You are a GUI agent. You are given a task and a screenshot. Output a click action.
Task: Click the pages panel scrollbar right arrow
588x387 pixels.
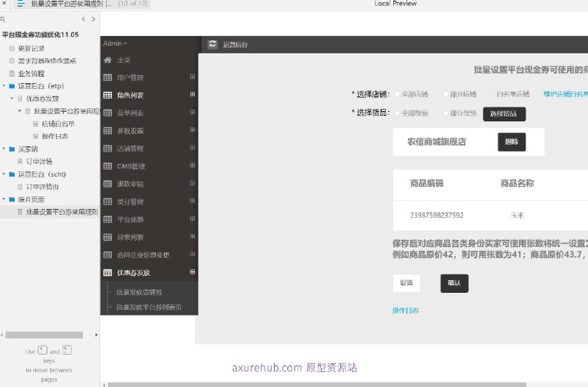tap(96, 335)
